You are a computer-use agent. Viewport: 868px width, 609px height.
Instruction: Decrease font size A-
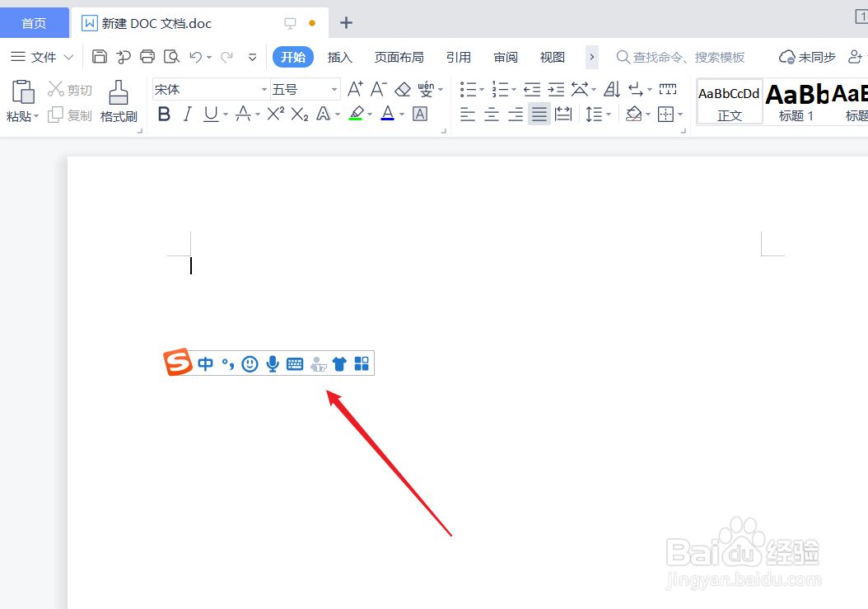[378, 89]
